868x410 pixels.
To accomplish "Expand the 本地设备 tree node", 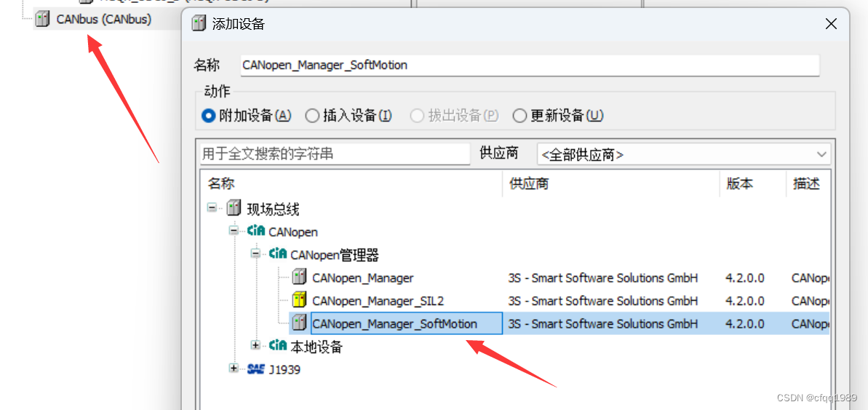I will click(255, 345).
